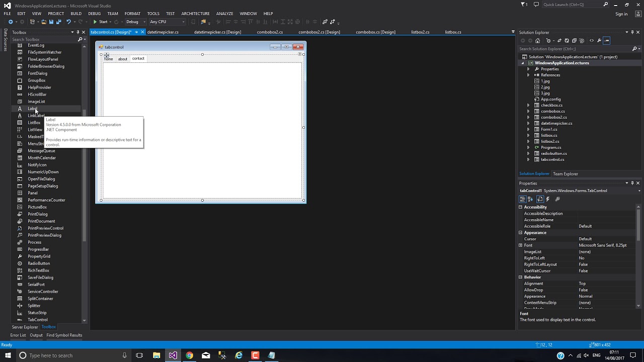Collapse the WindowsApplicationLectures project node
This screenshot has height=362, width=644.
523,63
